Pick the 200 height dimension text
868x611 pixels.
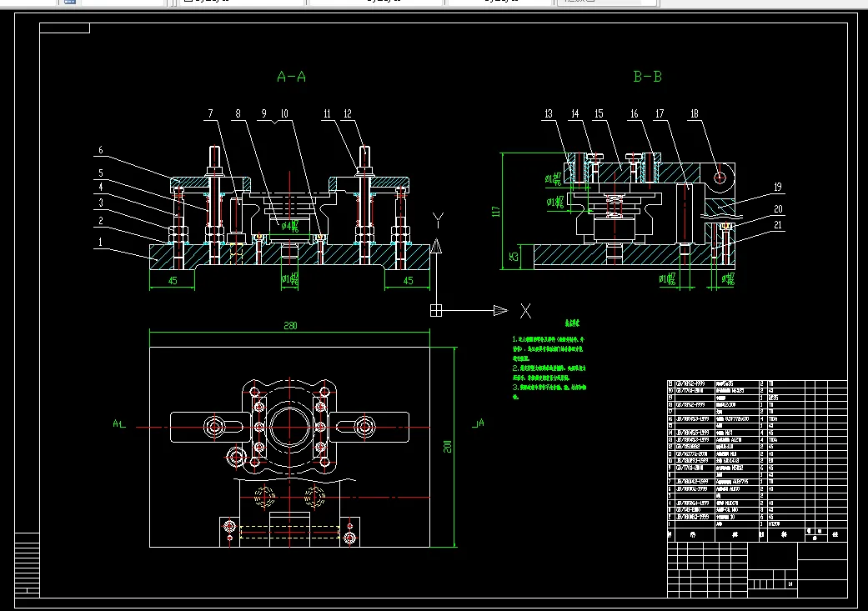click(447, 447)
